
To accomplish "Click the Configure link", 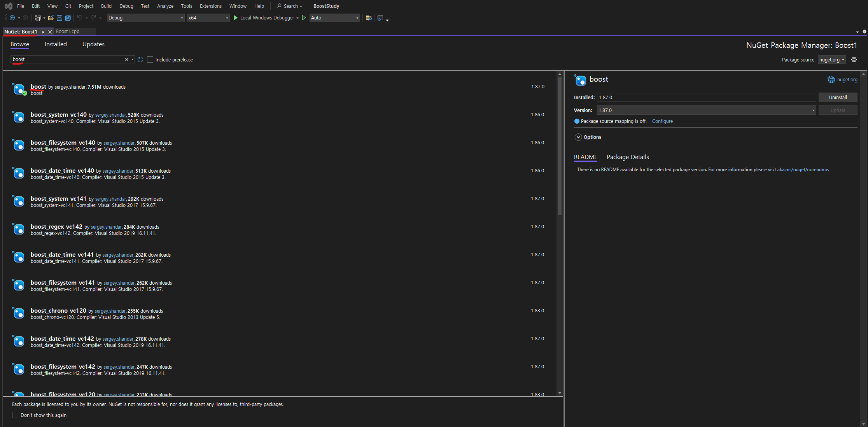I will point(662,121).
